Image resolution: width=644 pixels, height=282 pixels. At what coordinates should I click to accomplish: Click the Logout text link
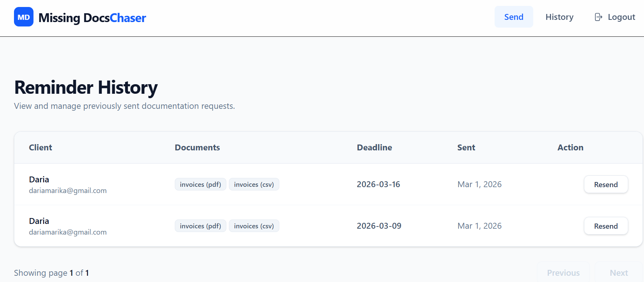621,17
